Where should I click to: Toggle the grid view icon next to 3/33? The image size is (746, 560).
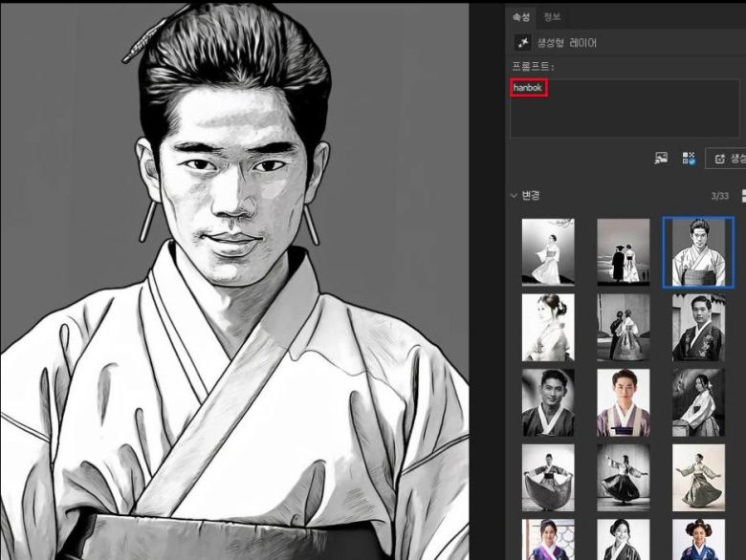coord(742,196)
